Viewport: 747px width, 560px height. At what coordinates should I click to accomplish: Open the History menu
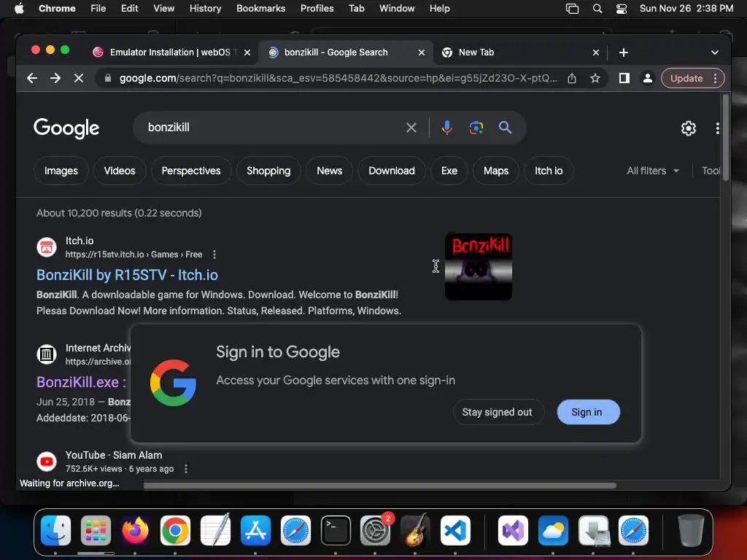(x=205, y=9)
